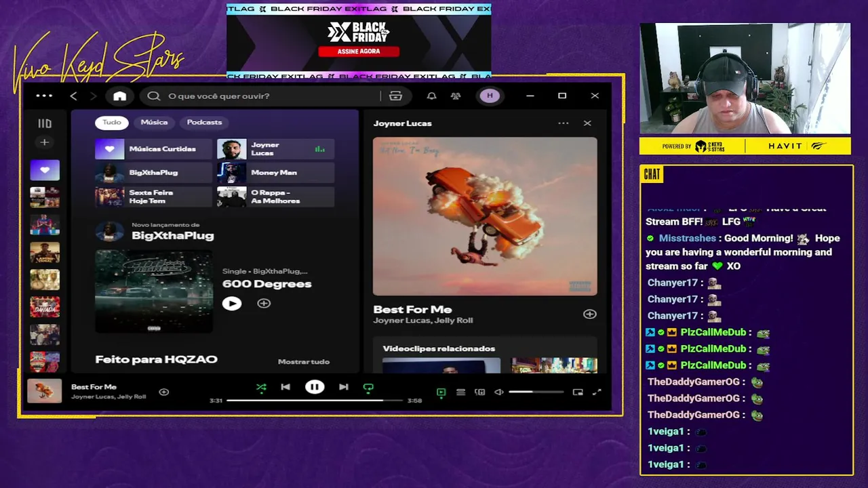
Task: Open the 'Músicas Curtidas' shortcut
Action: point(153,148)
